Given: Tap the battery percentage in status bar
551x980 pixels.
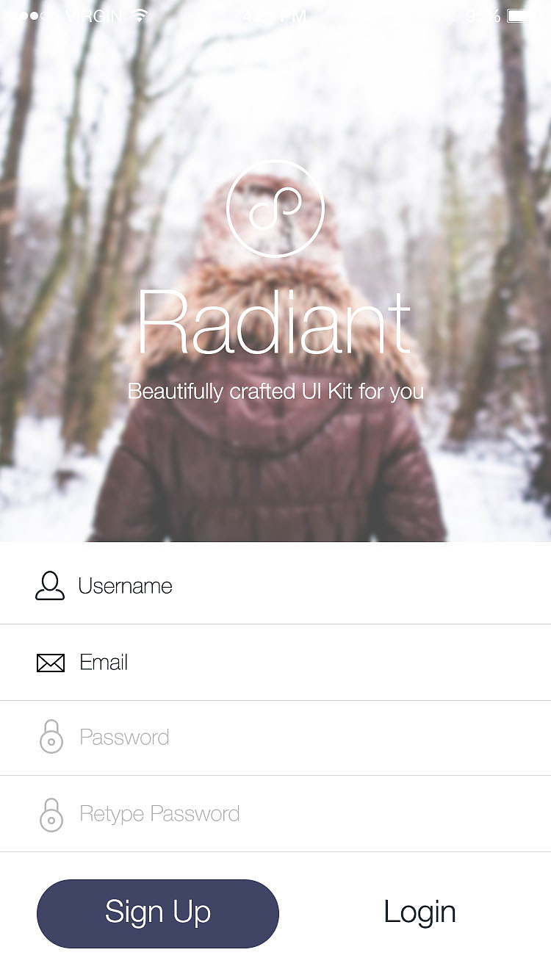Looking at the screenshot, I should (x=483, y=15).
